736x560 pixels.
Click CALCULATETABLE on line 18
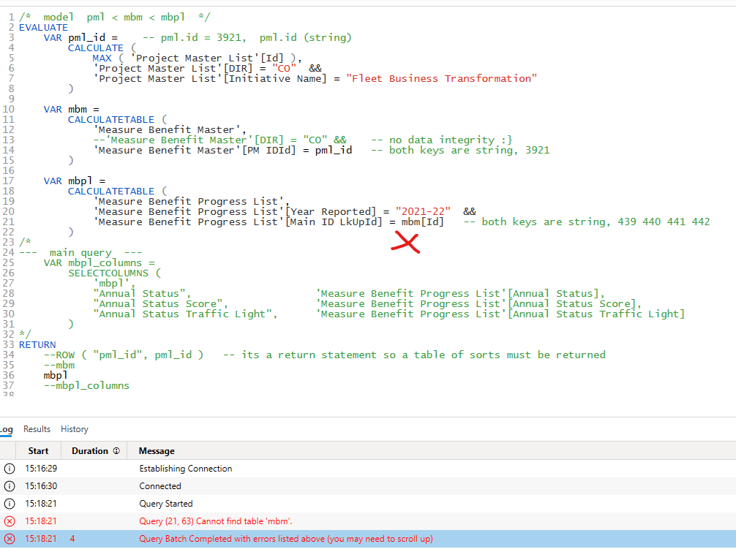click(x=110, y=192)
